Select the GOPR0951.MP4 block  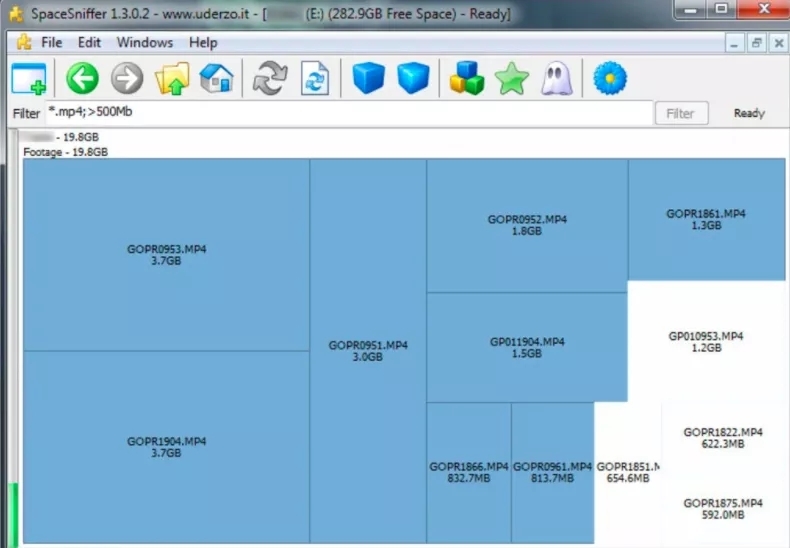368,351
